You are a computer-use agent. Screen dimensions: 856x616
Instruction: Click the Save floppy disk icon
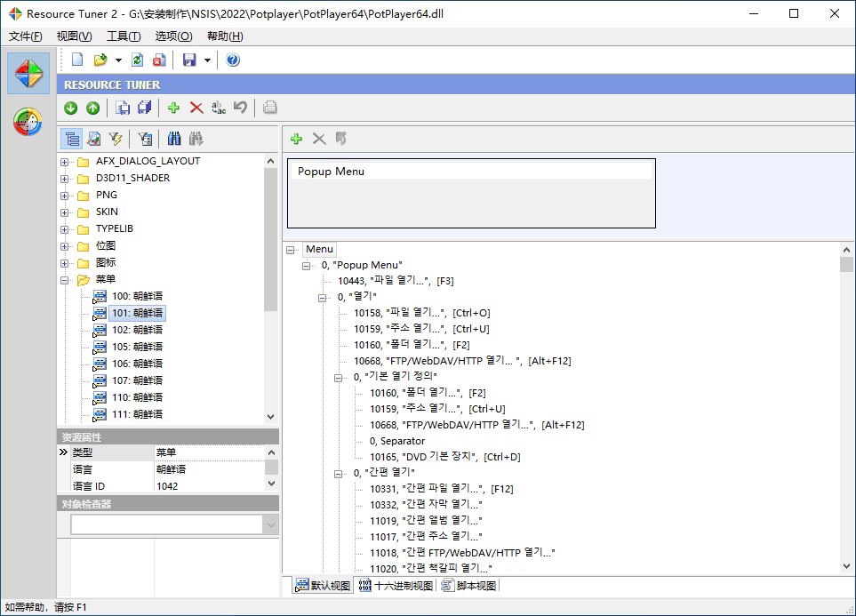(x=189, y=60)
